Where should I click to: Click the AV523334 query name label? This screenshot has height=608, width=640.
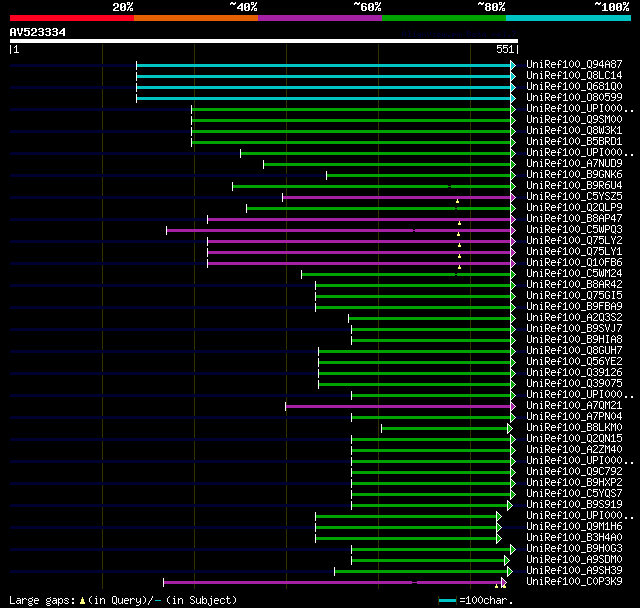(x=38, y=32)
